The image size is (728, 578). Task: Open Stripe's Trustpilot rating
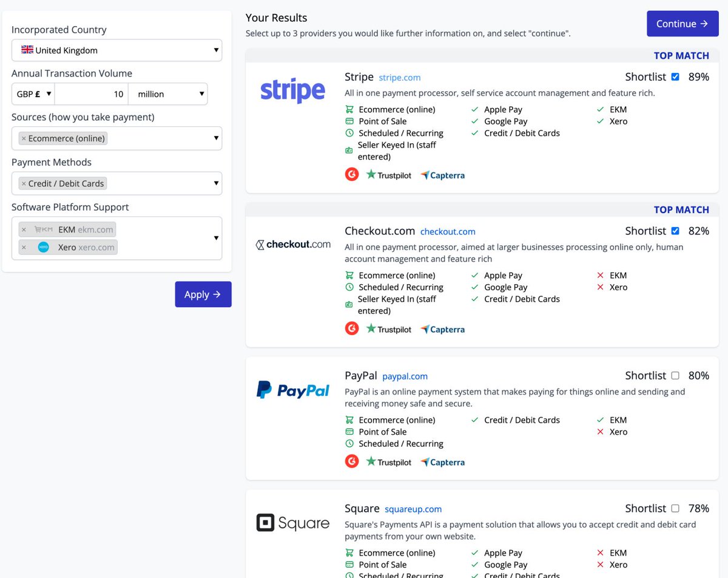[389, 175]
